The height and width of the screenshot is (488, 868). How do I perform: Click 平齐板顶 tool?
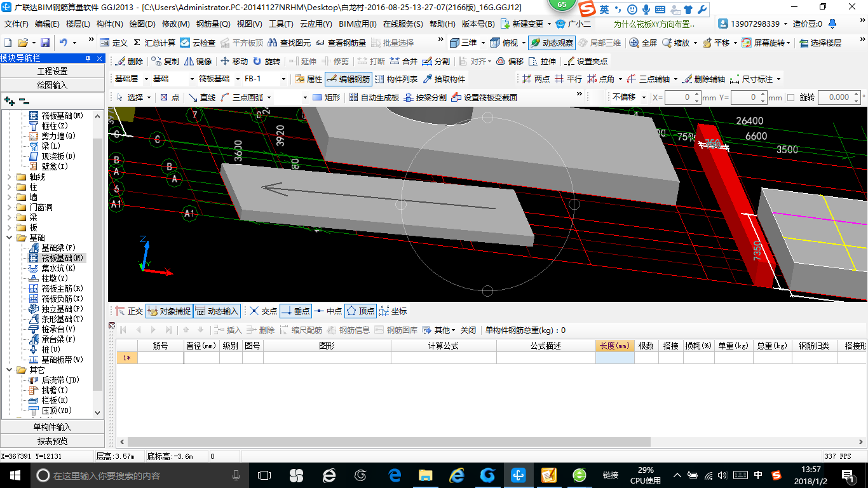241,43
